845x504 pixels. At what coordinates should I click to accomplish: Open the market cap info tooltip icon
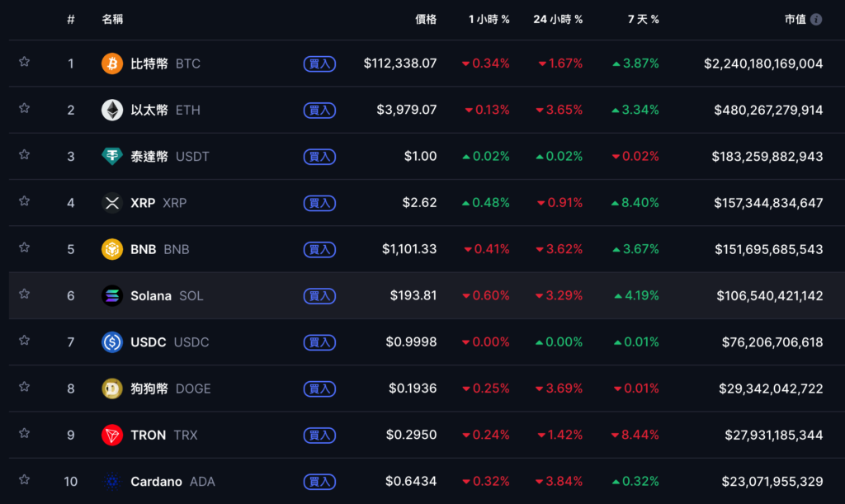816,19
